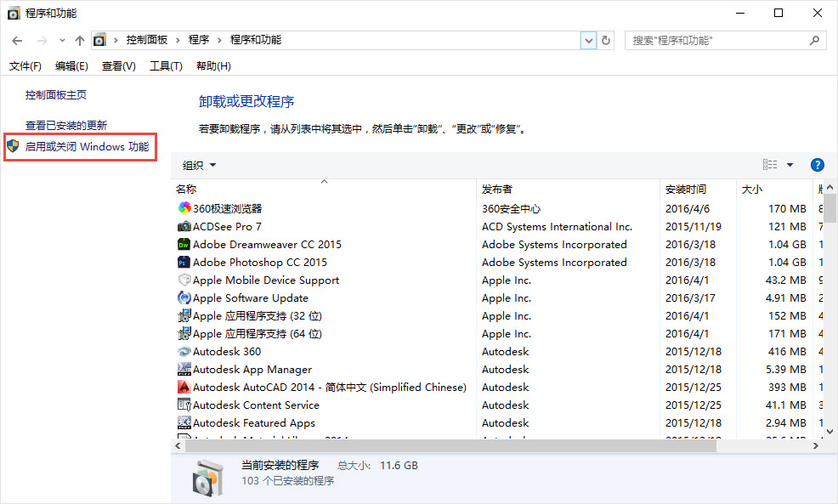The height and width of the screenshot is (504, 838).
Task: Open the 查看已安装的更新 link
Action: [66, 125]
